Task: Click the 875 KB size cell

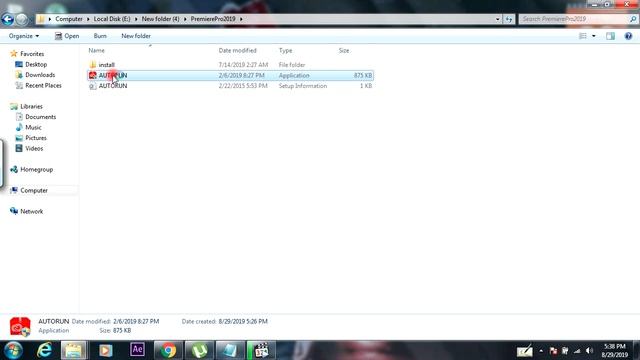Action: point(362,76)
